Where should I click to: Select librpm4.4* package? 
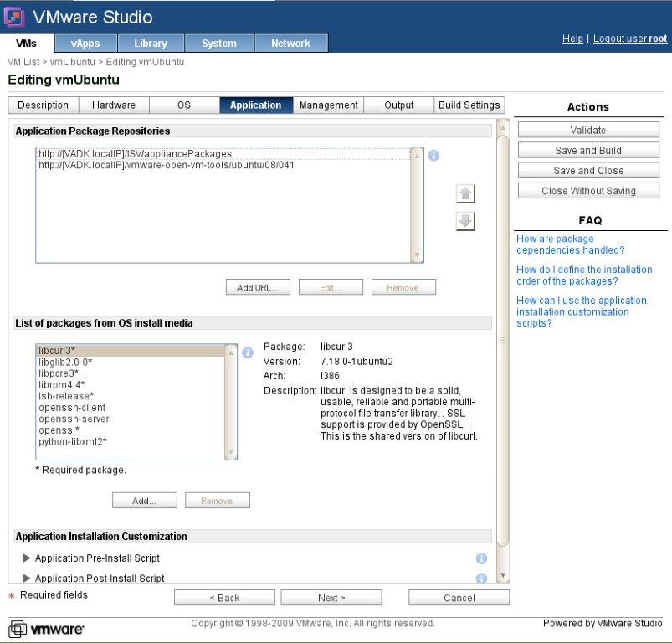point(131,384)
